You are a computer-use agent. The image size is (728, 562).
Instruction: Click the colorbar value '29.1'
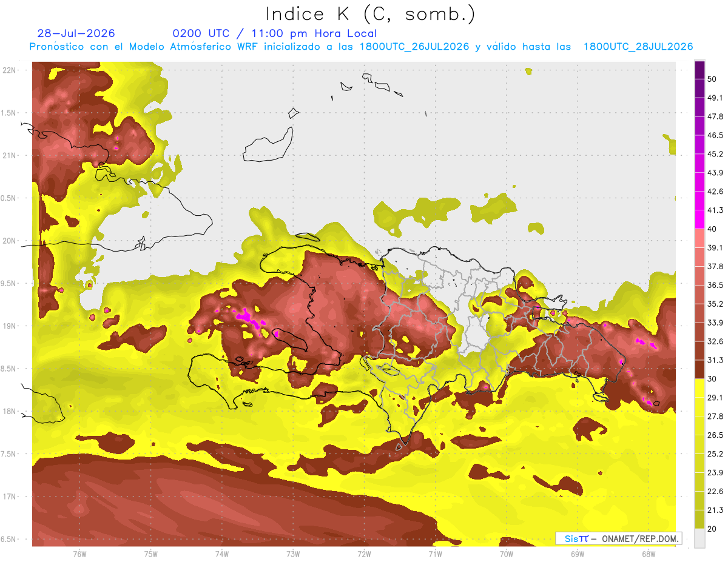[715, 397]
